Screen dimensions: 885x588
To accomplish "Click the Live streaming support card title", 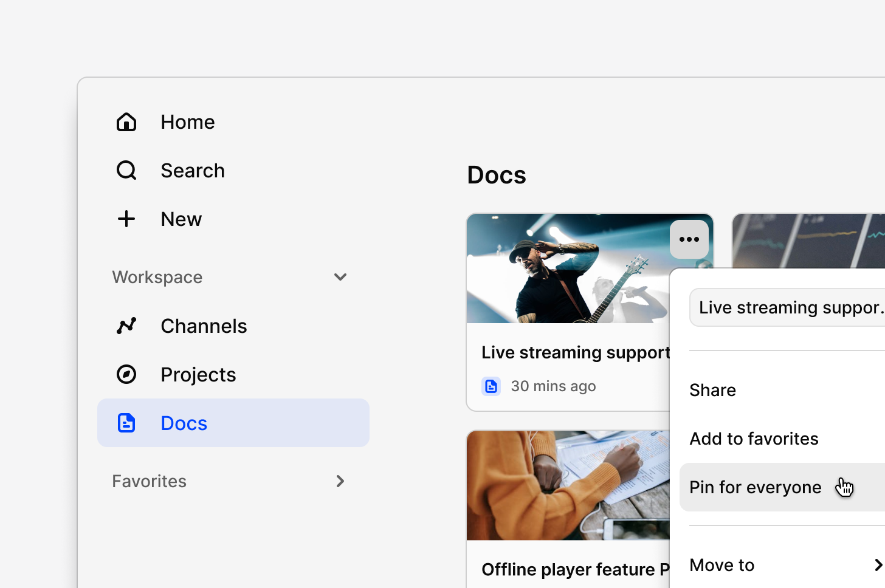I will pos(575,352).
